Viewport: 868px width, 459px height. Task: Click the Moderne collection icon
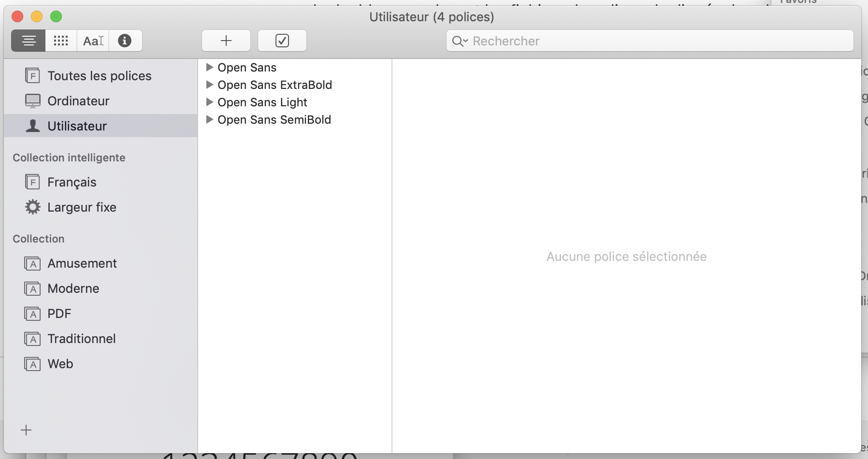32,288
